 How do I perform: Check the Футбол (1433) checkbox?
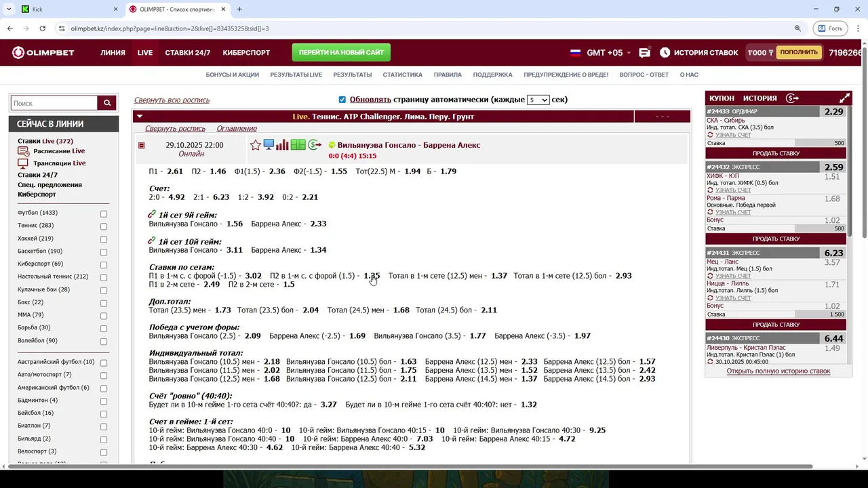click(104, 213)
